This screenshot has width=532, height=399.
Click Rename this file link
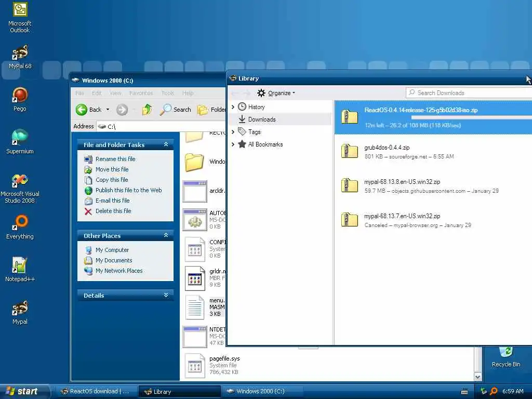[115, 159]
